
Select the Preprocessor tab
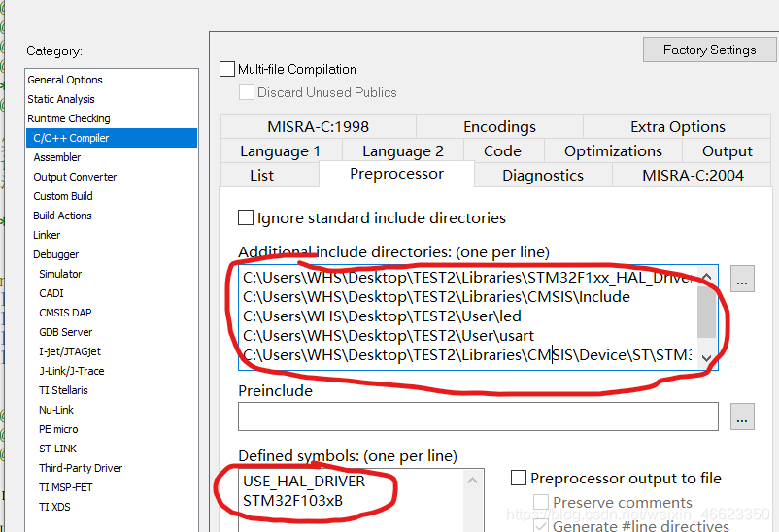(396, 174)
